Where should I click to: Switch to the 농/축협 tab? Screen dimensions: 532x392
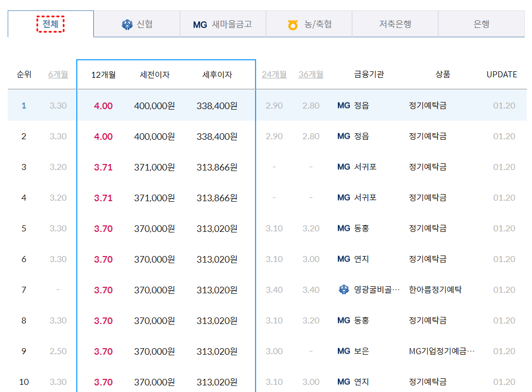pos(309,24)
